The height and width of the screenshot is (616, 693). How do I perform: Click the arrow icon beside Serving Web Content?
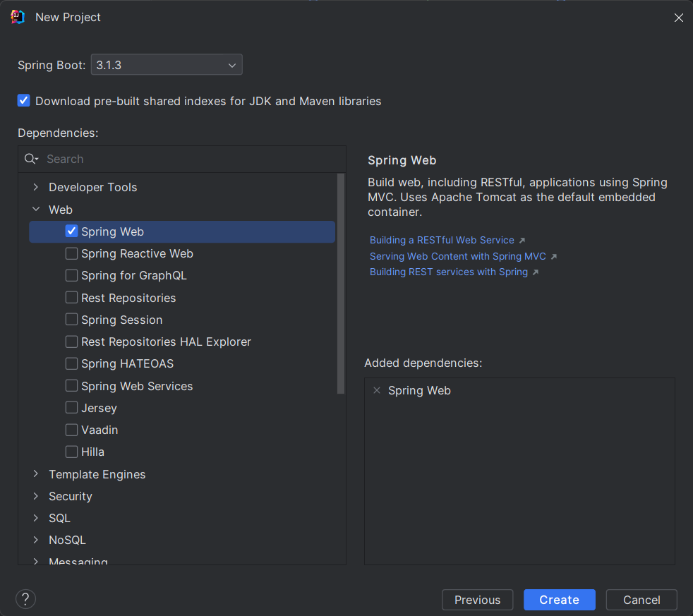(x=554, y=256)
